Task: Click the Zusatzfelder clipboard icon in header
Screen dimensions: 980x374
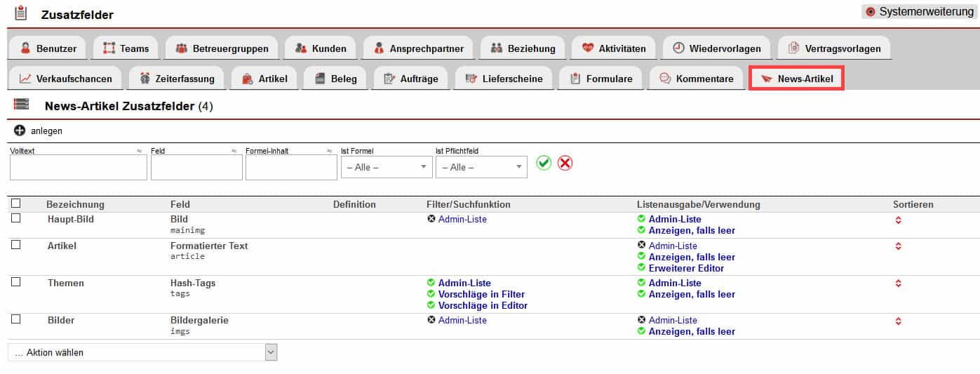Action: (x=21, y=13)
